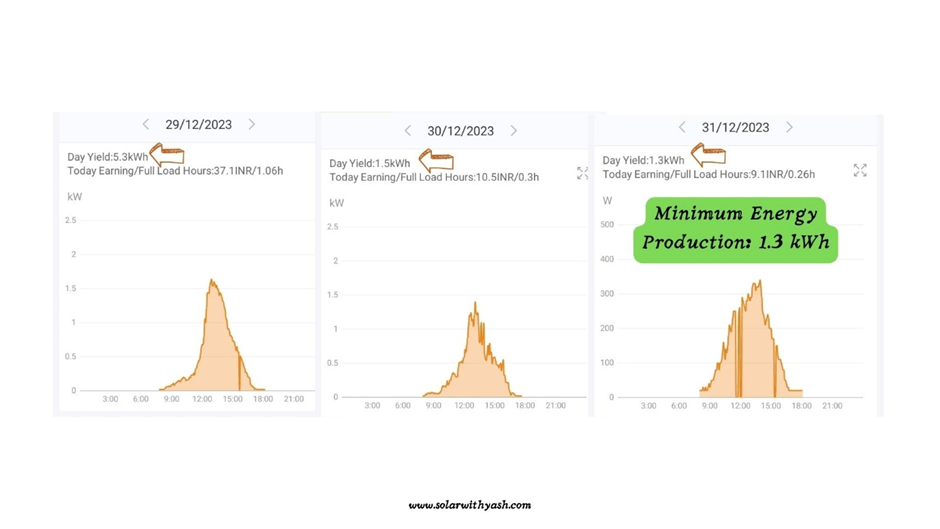Select the green Minimum Energy Production label

coord(735,229)
